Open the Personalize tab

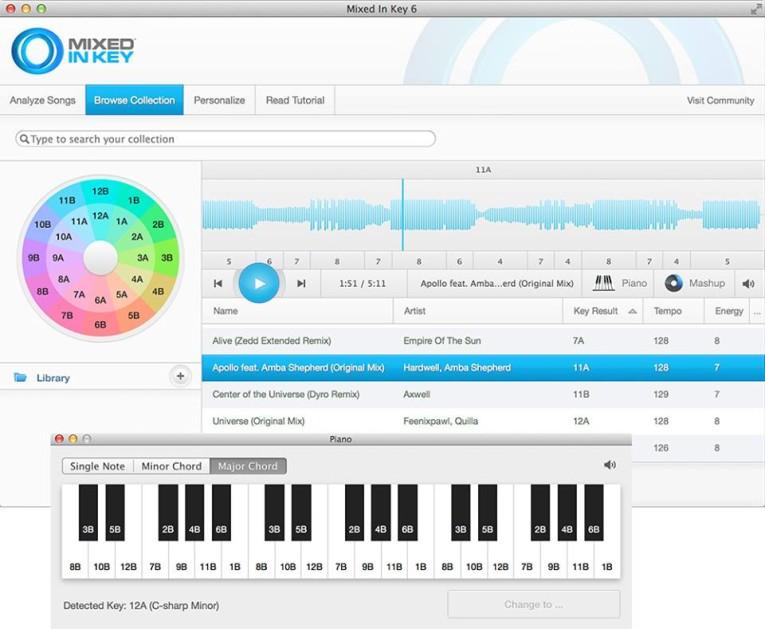[x=219, y=100]
